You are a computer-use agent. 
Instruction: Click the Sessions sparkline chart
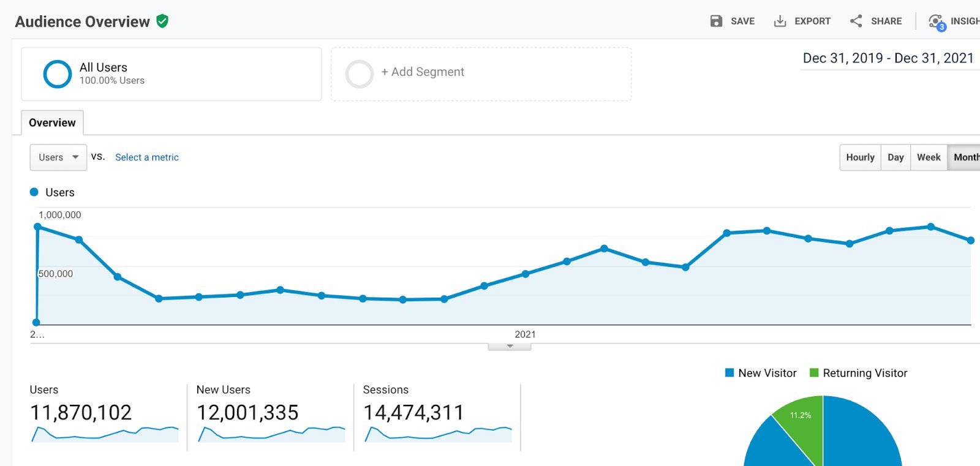pyautogui.click(x=438, y=434)
